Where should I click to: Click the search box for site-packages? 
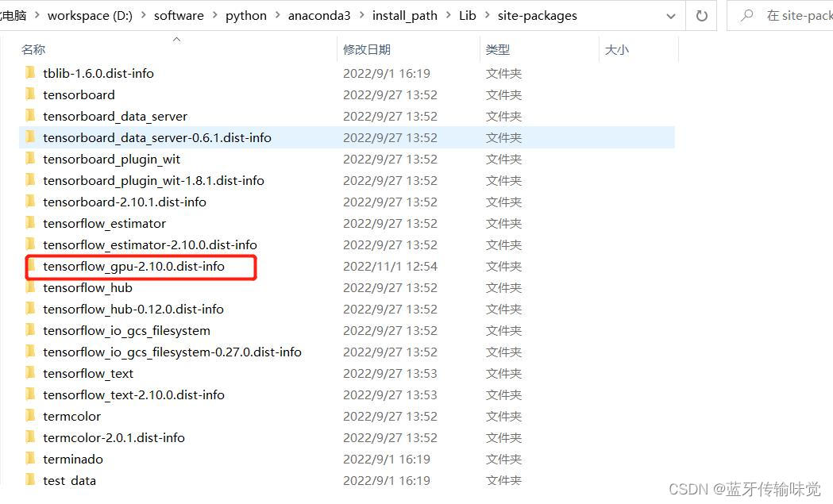(x=780, y=16)
